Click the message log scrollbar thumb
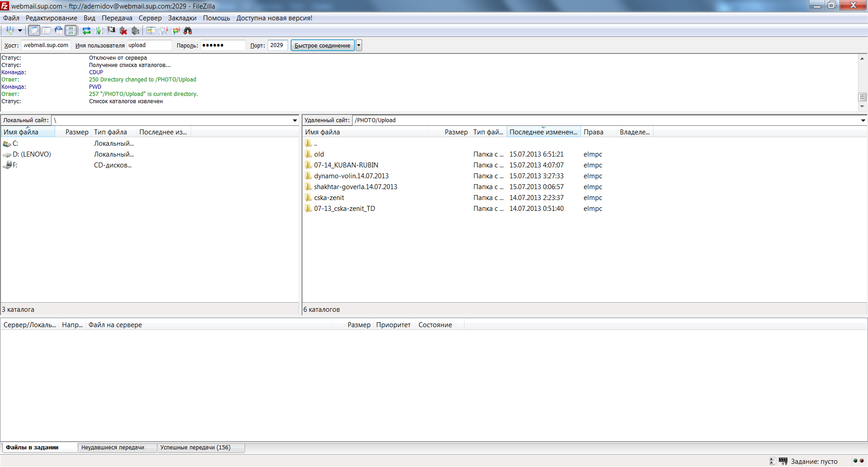868x467 pixels. tap(862, 97)
